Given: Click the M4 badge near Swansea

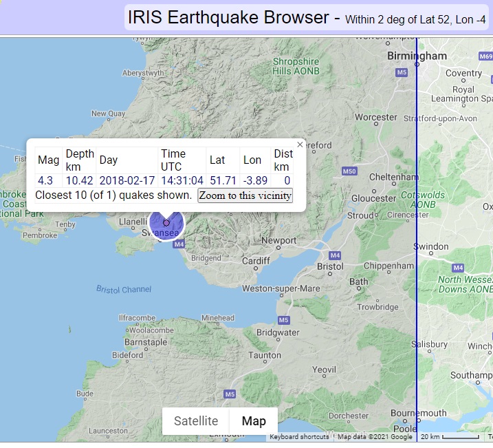Looking at the screenshot, I should click(x=179, y=244).
